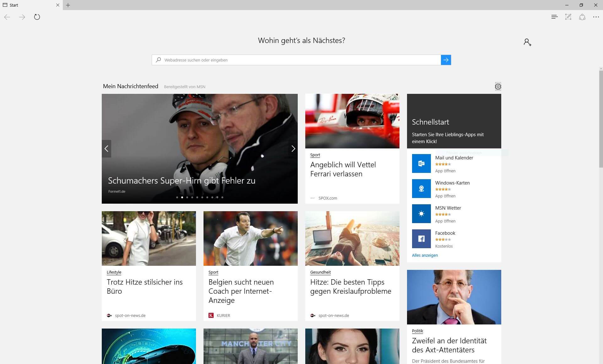This screenshot has width=603, height=364.
Task: Close the Start tab
Action: pos(57,5)
